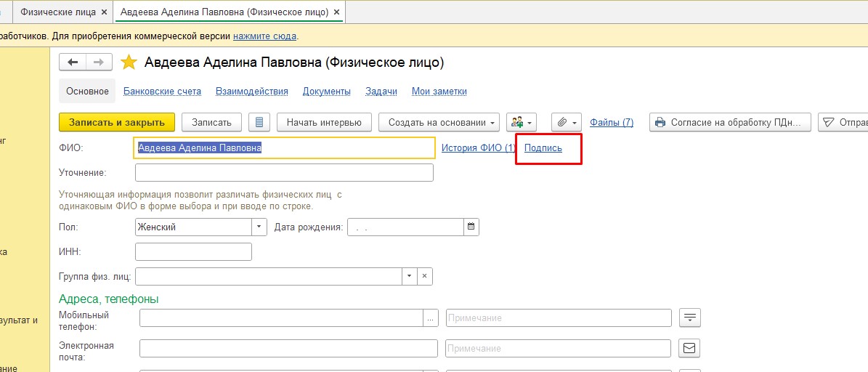Screen dimensions: 868x372
Task: Click the document list icon button
Action: [259, 122]
